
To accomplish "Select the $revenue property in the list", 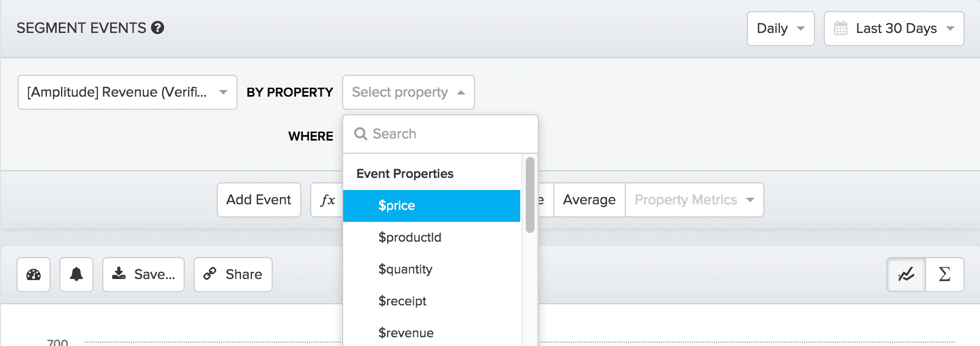I will [406, 332].
